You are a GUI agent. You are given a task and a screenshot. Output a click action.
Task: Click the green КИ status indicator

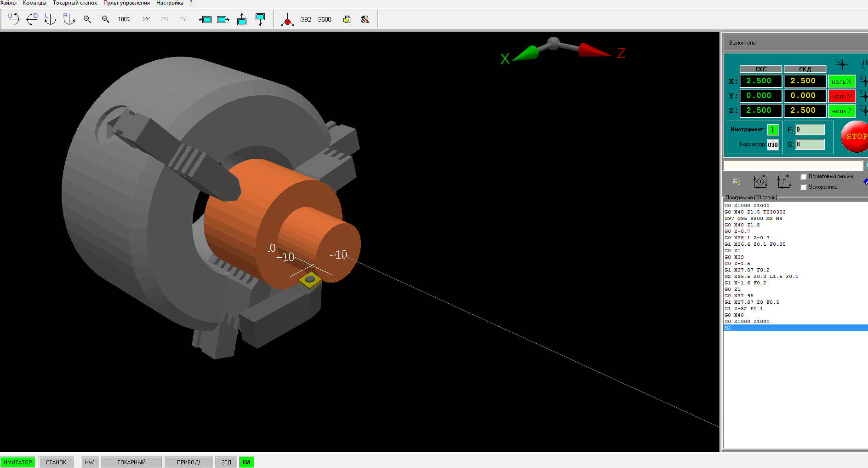pyautogui.click(x=246, y=462)
